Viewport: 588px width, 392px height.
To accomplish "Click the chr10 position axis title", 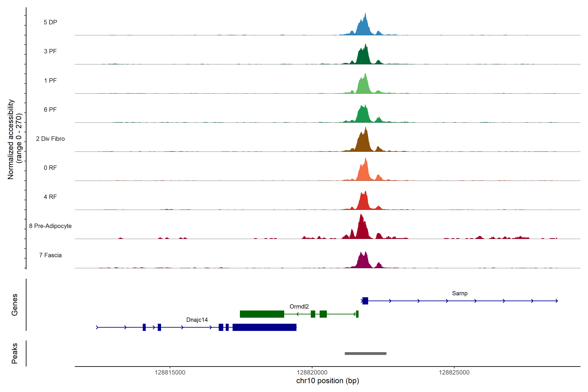I will pos(327,381).
